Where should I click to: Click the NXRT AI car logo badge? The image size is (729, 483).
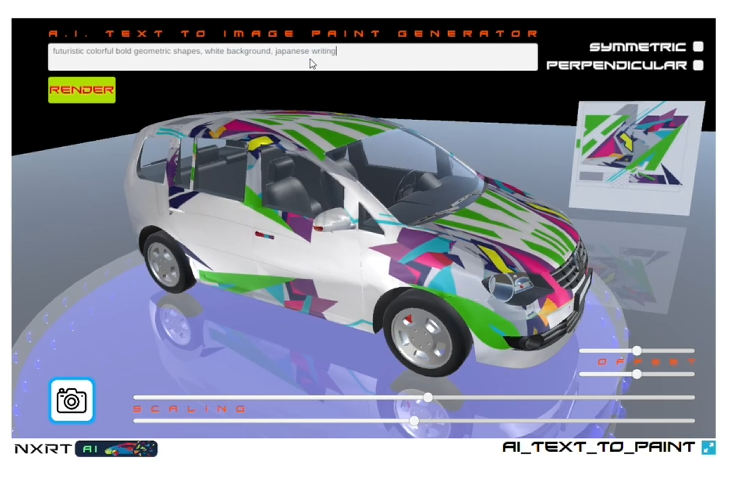pos(116,449)
